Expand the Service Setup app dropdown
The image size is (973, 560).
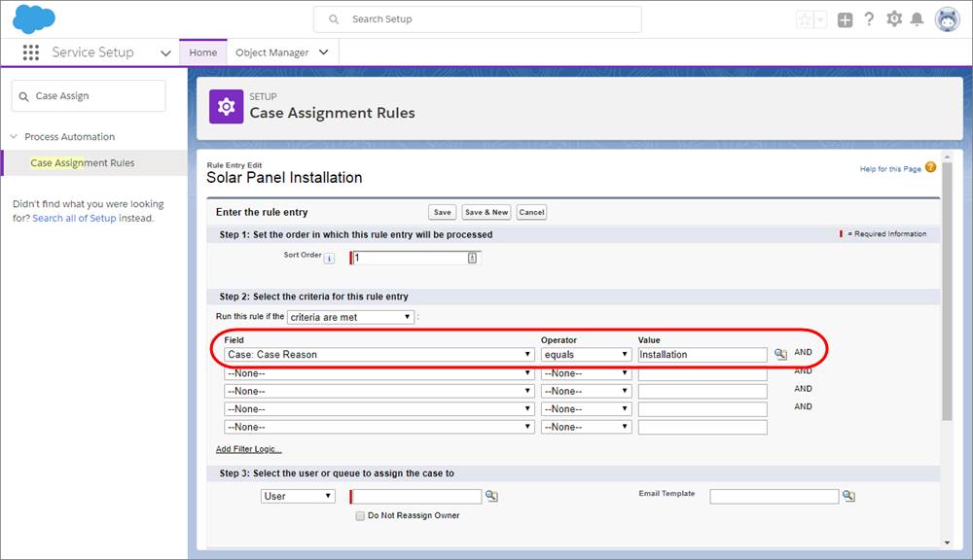coord(165,53)
